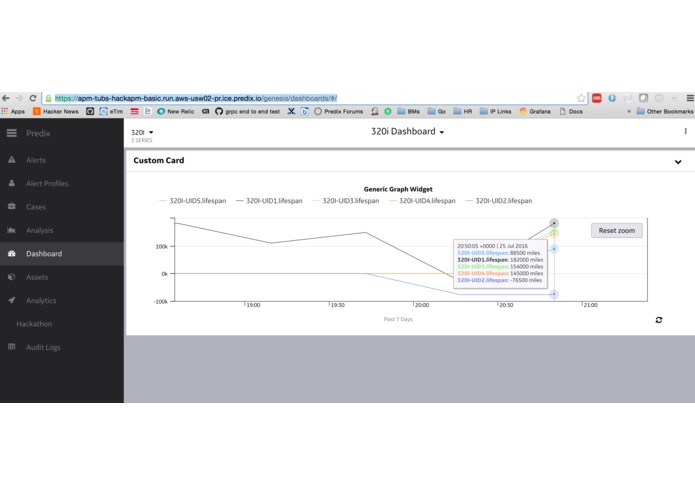Open the Go bookmark folder
The image size is (695, 494).
point(437,111)
